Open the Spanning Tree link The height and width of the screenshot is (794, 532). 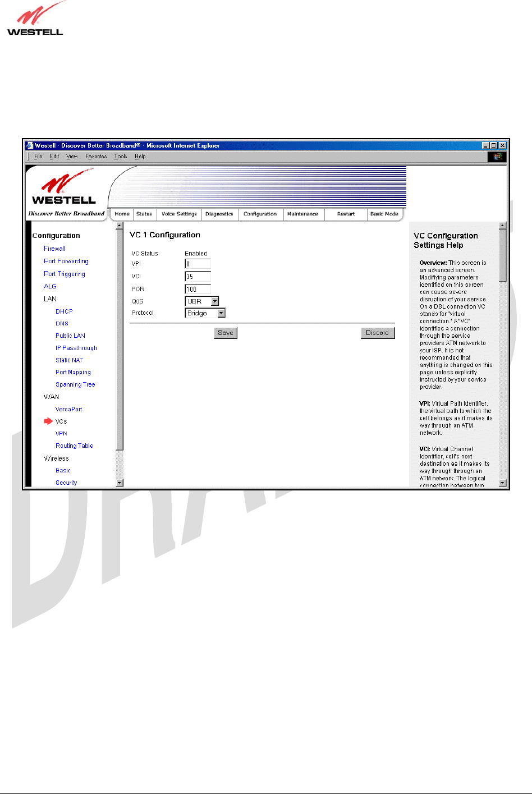pos(75,385)
